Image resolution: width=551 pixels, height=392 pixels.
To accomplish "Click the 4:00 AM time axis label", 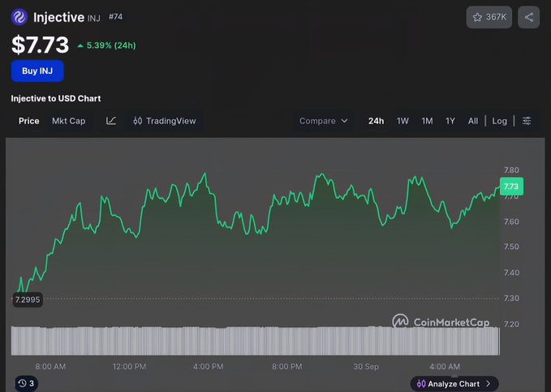I will pyautogui.click(x=445, y=367).
